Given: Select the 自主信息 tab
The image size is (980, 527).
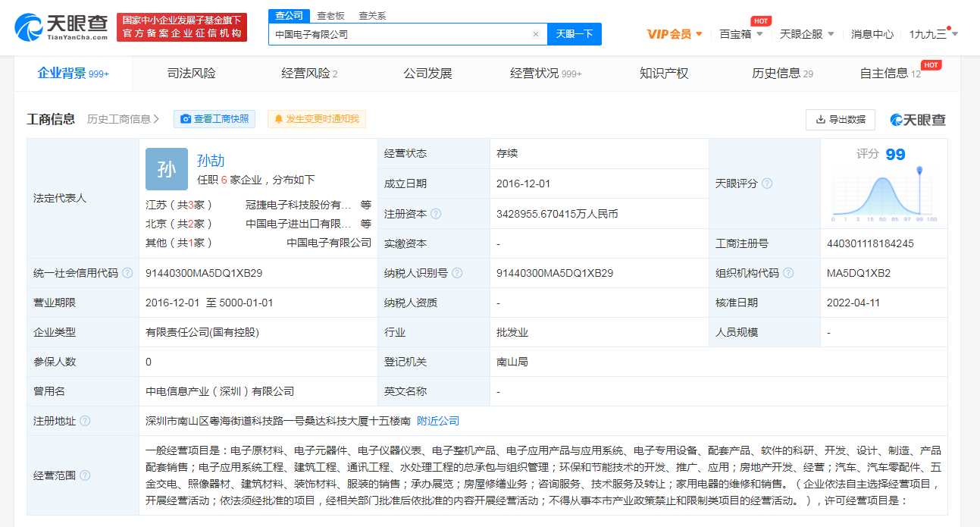Looking at the screenshot, I should (x=891, y=74).
